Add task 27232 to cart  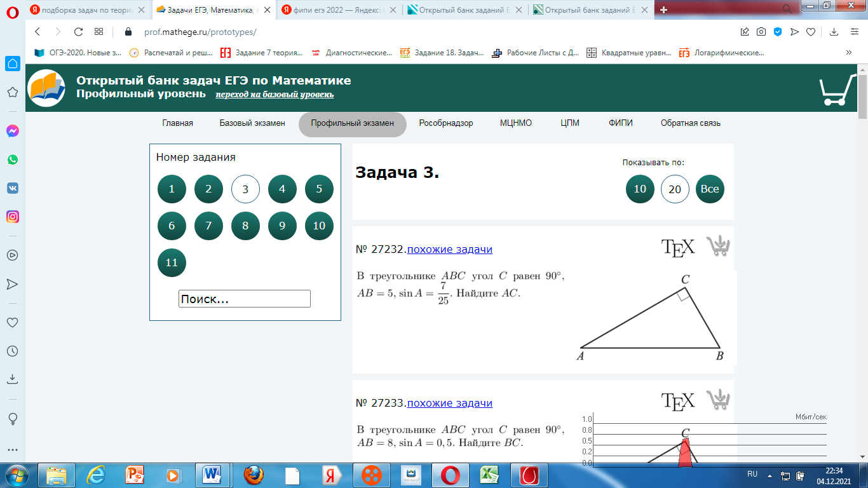(718, 246)
